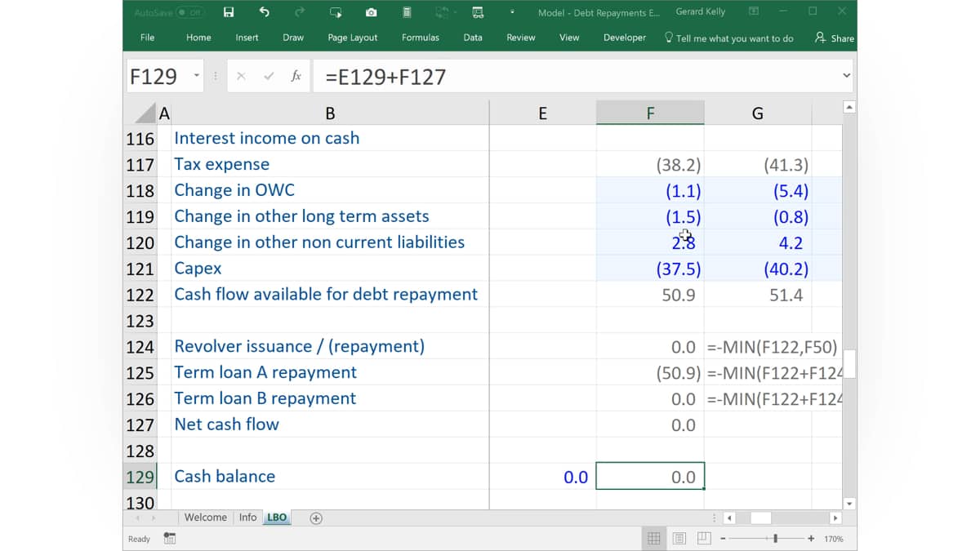
Task: Save the workbook with the floppy disk icon
Action: [229, 12]
